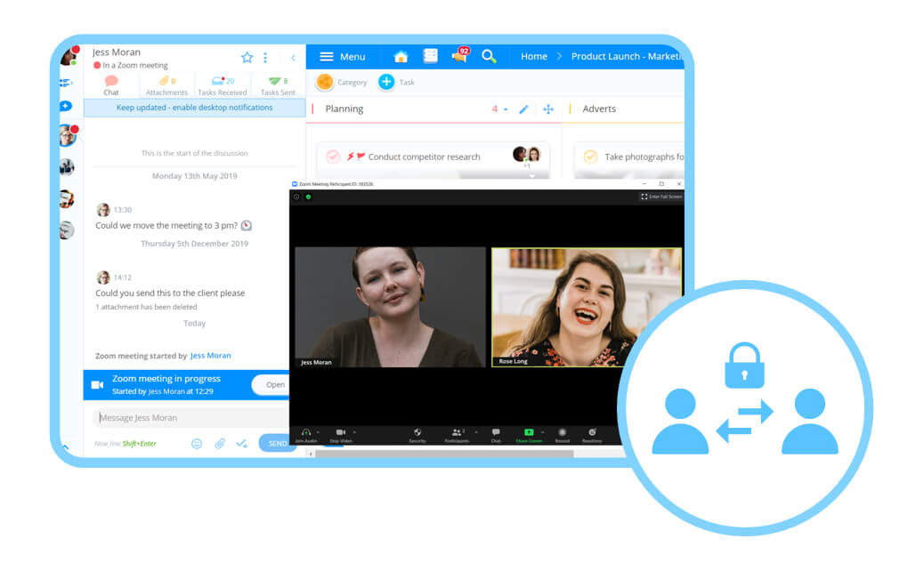The height and width of the screenshot is (571, 924).
Task: Open notifications megaphone with 92 badge
Action: [459, 55]
